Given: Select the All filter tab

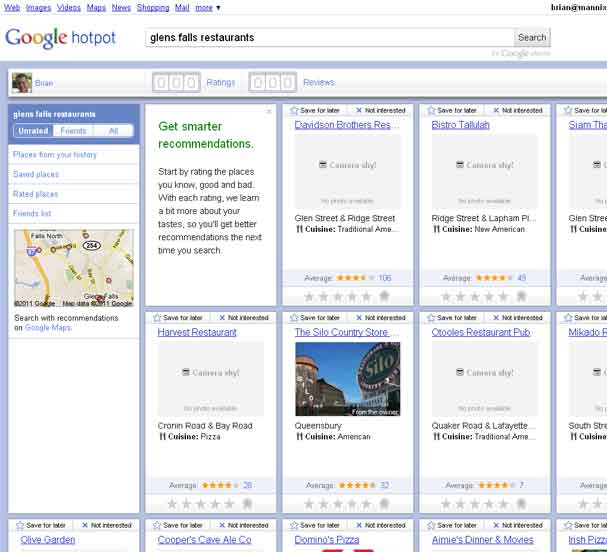Looking at the screenshot, I should (x=113, y=131).
